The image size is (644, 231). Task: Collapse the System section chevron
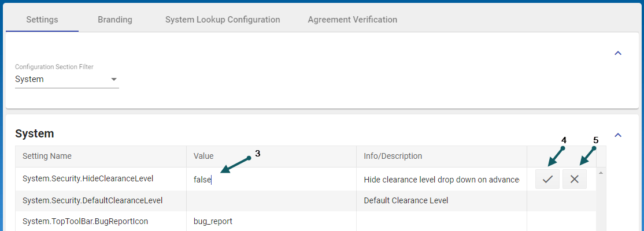[x=617, y=135]
